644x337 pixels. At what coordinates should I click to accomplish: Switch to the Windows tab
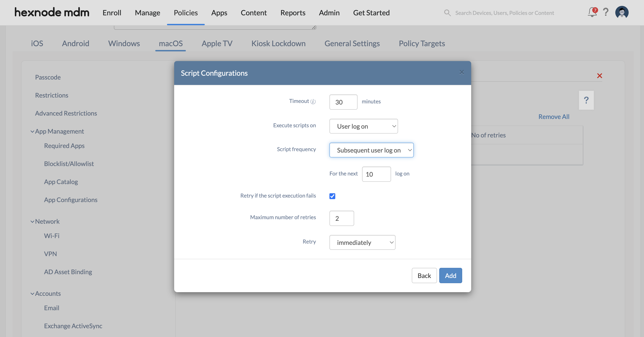pyautogui.click(x=124, y=43)
